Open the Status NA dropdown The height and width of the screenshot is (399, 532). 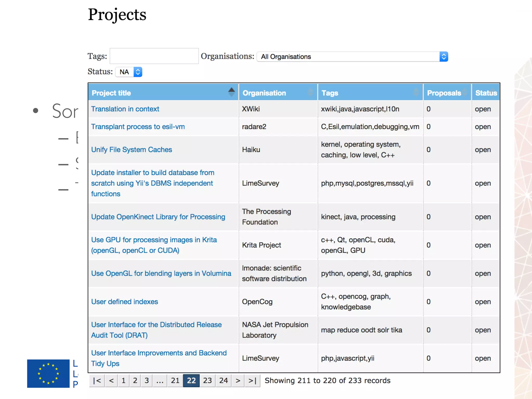click(129, 72)
